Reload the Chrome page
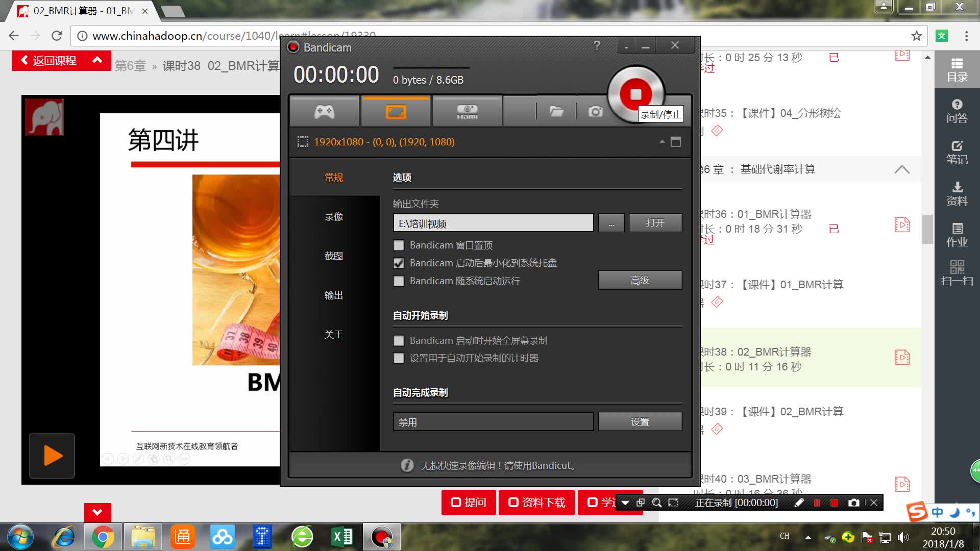Image resolution: width=980 pixels, height=551 pixels. coord(57,36)
